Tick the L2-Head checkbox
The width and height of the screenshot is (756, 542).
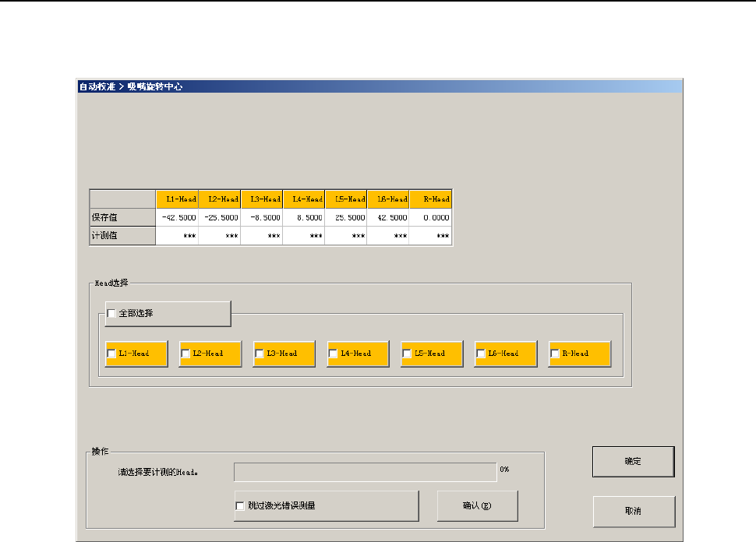(185, 354)
